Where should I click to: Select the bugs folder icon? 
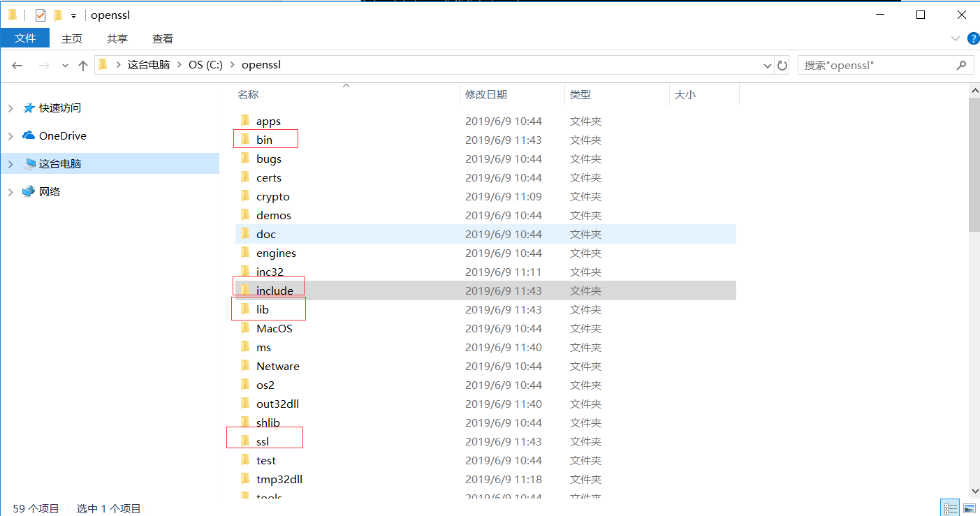[x=245, y=159]
